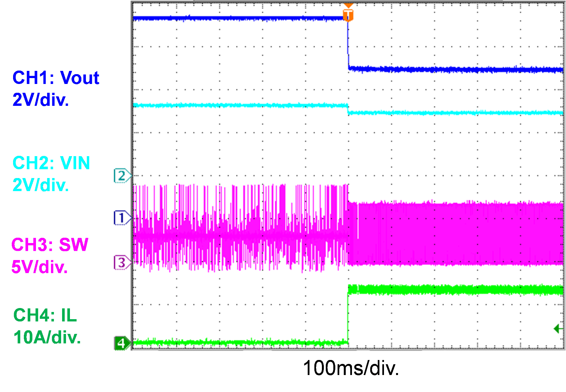Viewport: 566px width, 392px height.
Task: Click the green trigger level arrow
Action: pos(558,329)
